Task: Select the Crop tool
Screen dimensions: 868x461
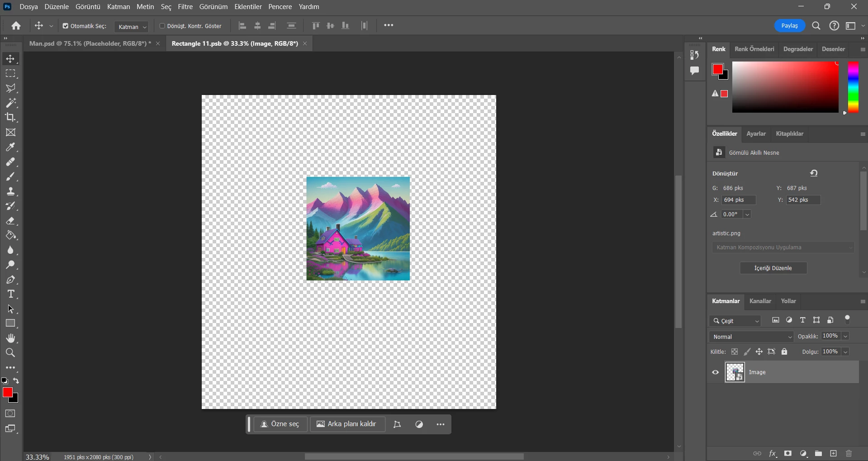Action: 10,118
